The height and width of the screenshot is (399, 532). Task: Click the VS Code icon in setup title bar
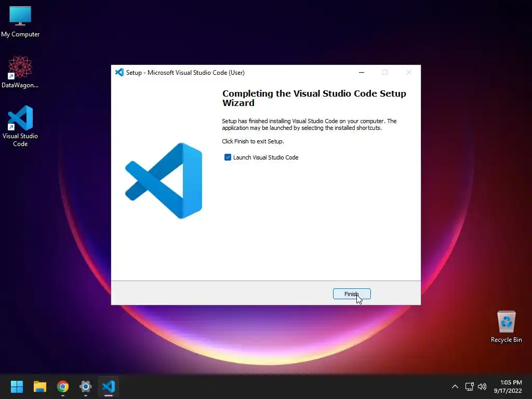[x=119, y=72]
